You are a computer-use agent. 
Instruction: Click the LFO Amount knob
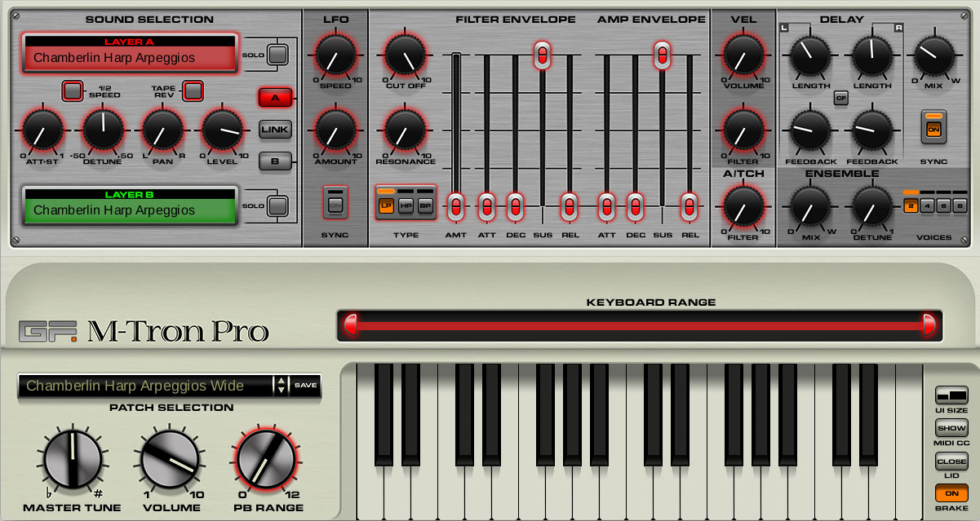tap(335, 130)
